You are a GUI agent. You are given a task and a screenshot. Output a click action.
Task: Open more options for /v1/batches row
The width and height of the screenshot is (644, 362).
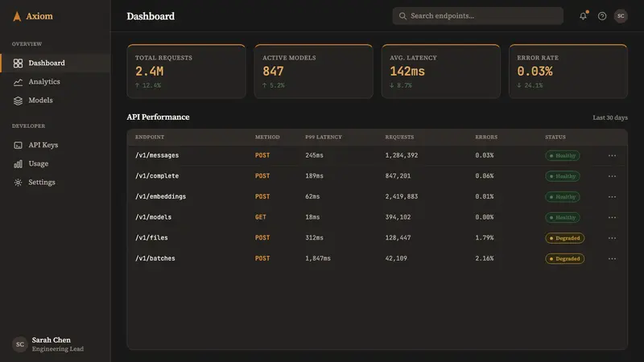click(612, 258)
